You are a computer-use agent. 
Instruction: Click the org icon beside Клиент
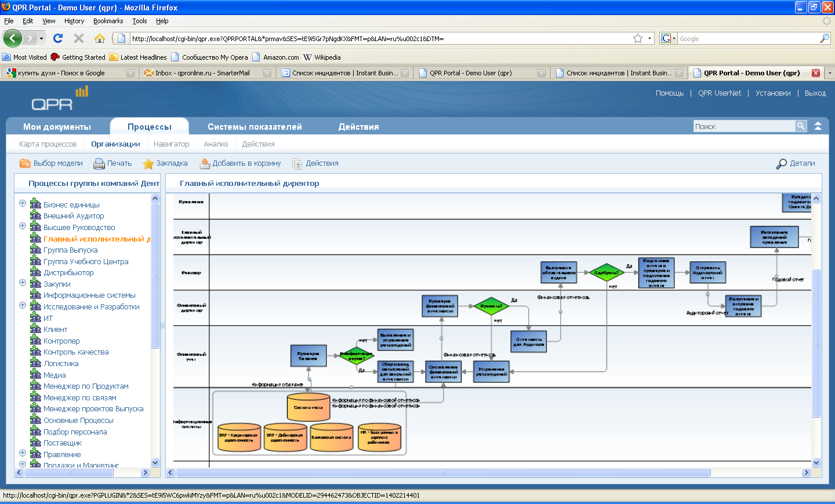[x=35, y=328]
